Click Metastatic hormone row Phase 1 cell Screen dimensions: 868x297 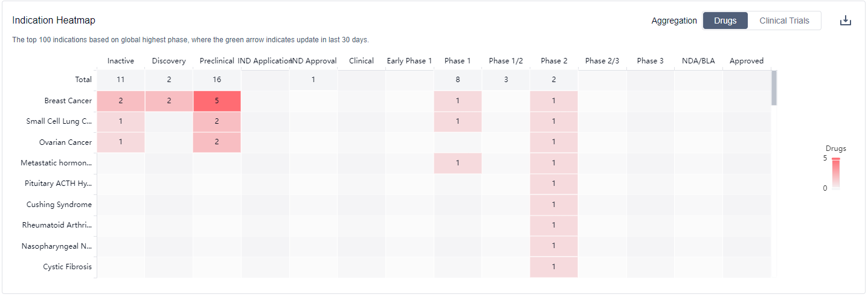pos(458,163)
